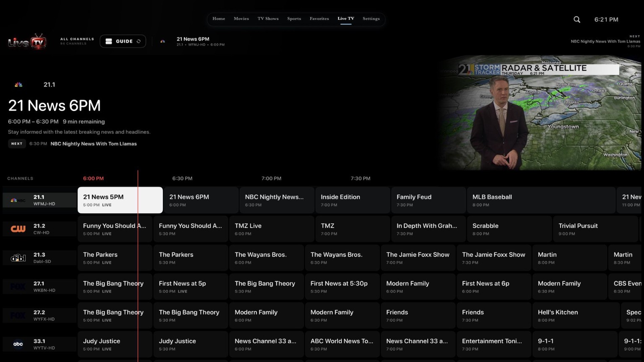The image size is (644, 362).
Task: Click the NBC peacock icon above the 21 News 6PM title
Action: (x=18, y=85)
